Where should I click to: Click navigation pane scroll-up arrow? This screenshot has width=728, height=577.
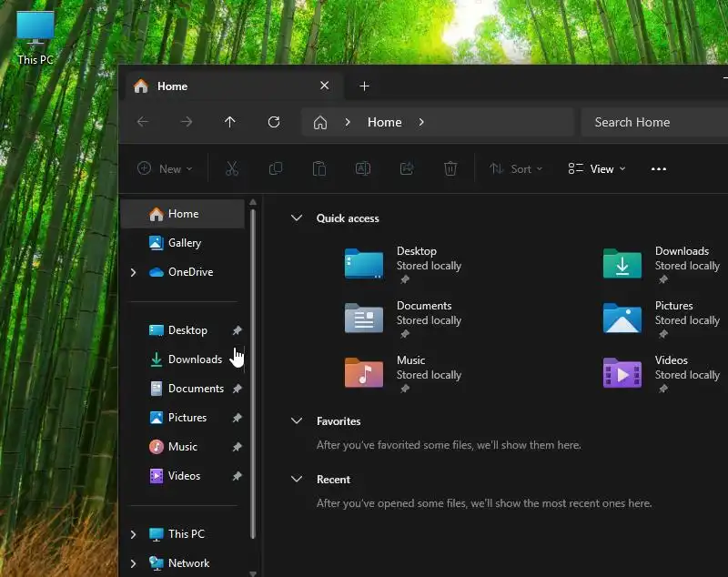pyautogui.click(x=253, y=202)
